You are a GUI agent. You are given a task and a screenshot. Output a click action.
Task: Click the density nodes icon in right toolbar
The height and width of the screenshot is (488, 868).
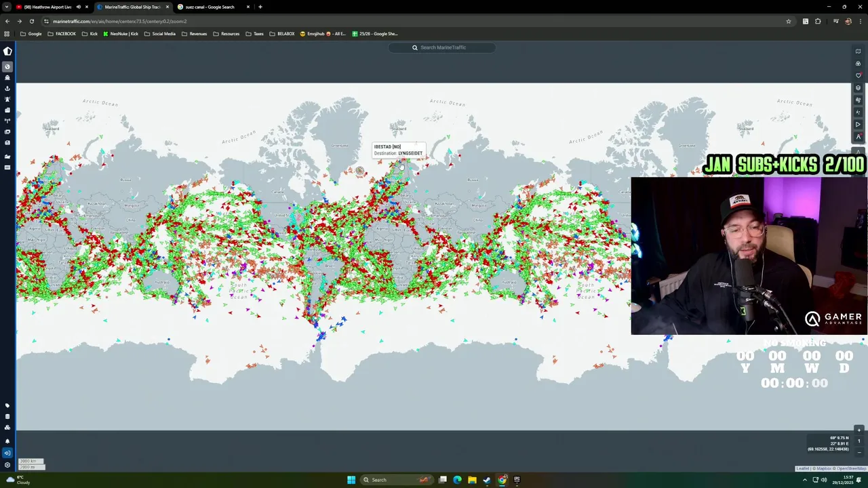click(x=859, y=112)
